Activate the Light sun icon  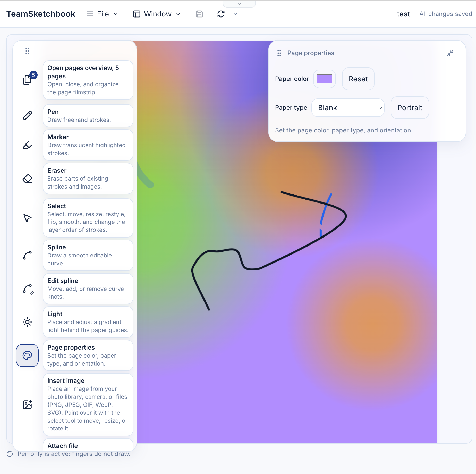point(27,322)
